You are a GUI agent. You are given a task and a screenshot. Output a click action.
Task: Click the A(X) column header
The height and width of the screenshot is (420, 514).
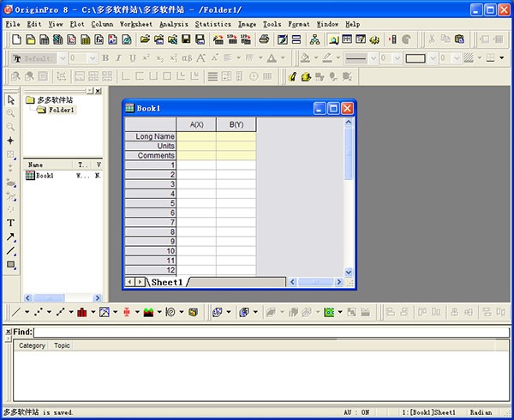[196, 125]
